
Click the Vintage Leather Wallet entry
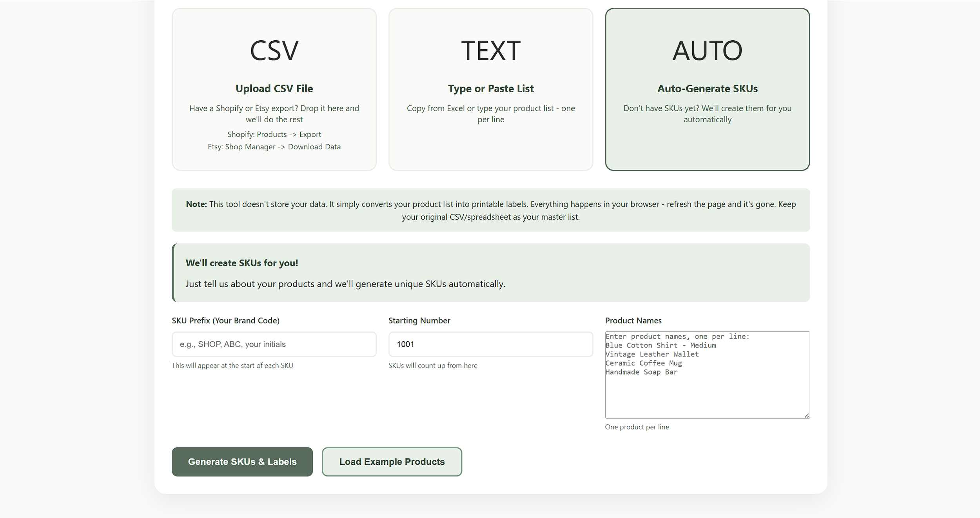pyautogui.click(x=652, y=354)
